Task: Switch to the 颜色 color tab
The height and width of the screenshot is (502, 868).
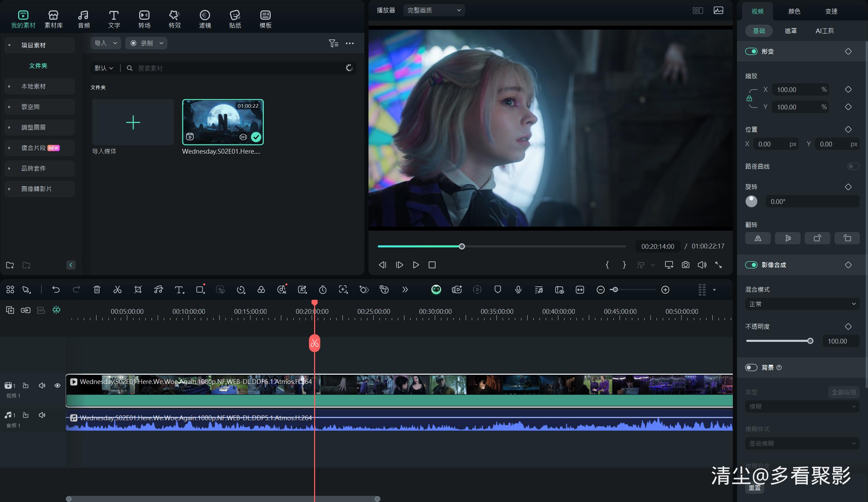Action: (794, 11)
